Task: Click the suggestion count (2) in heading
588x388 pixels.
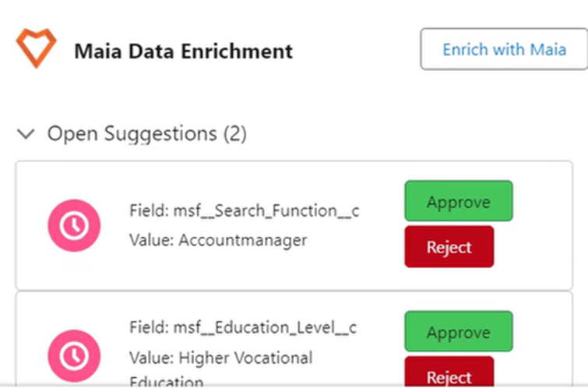Action: point(234,134)
